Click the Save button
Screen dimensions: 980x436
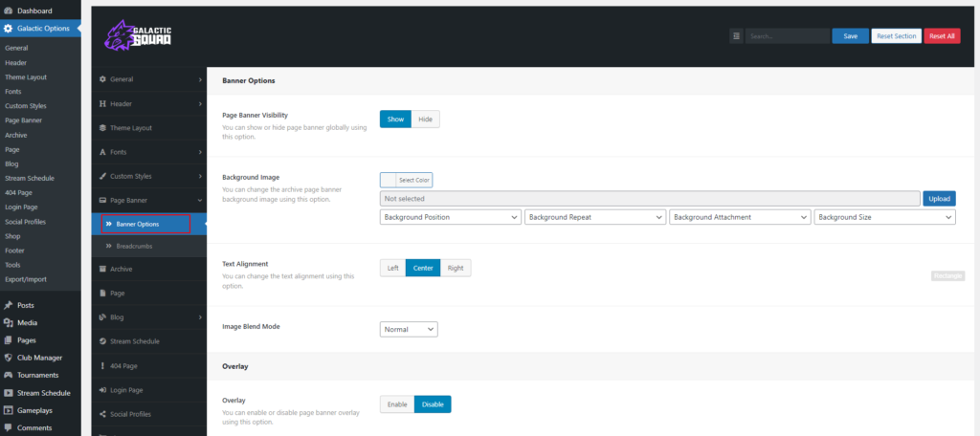(x=851, y=36)
